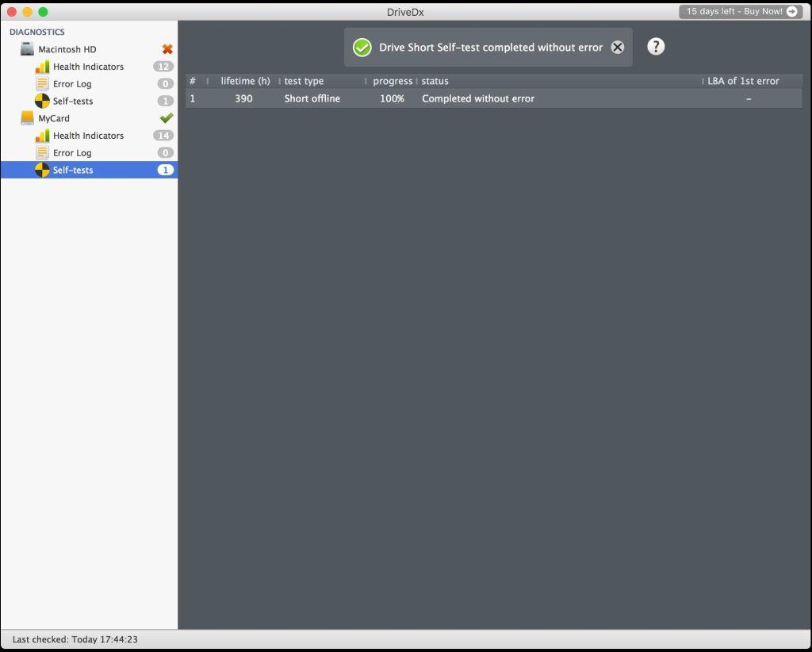Sort by the lifetime (h) column header
The image size is (812, 652).
click(x=245, y=81)
